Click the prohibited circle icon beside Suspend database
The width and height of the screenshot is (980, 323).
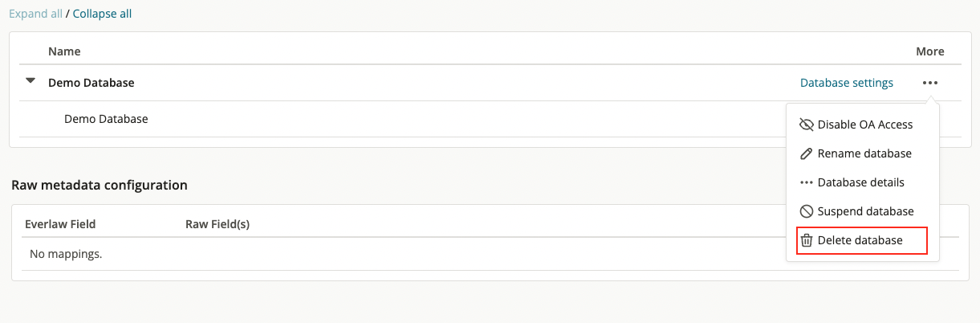tap(807, 211)
